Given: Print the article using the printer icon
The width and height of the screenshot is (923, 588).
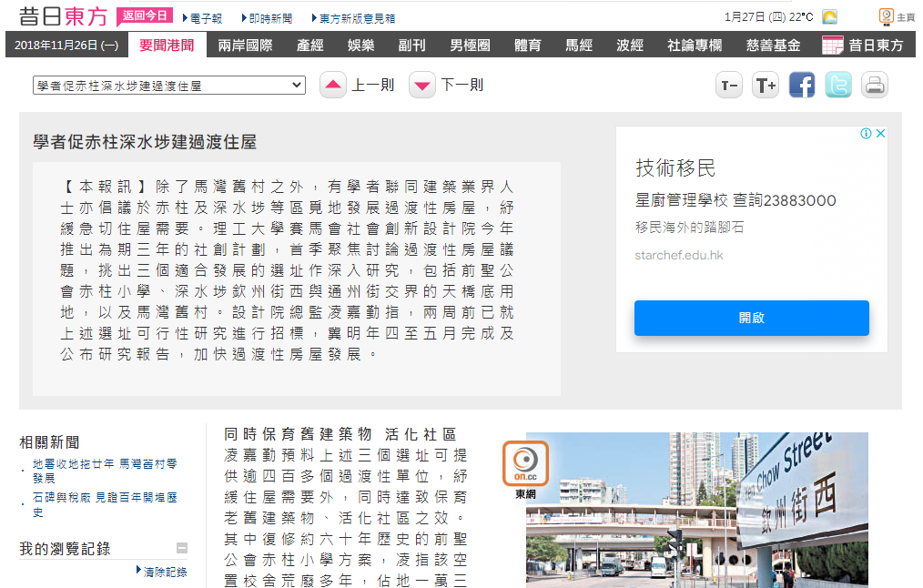Looking at the screenshot, I should click(874, 86).
